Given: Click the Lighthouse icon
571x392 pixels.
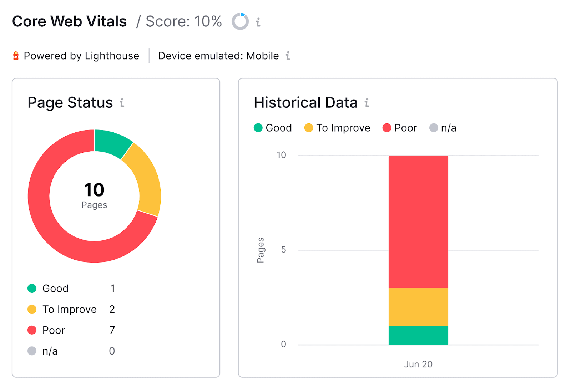Looking at the screenshot, I should pos(16,55).
